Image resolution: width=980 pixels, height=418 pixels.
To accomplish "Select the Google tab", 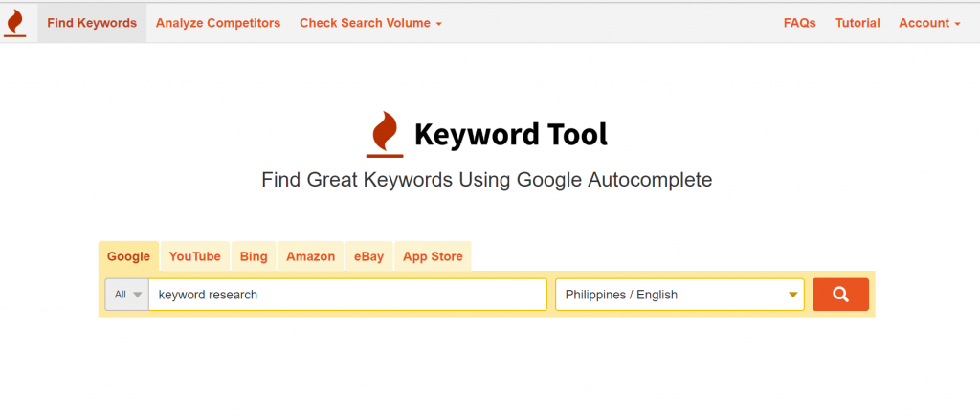I will pyautogui.click(x=128, y=256).
